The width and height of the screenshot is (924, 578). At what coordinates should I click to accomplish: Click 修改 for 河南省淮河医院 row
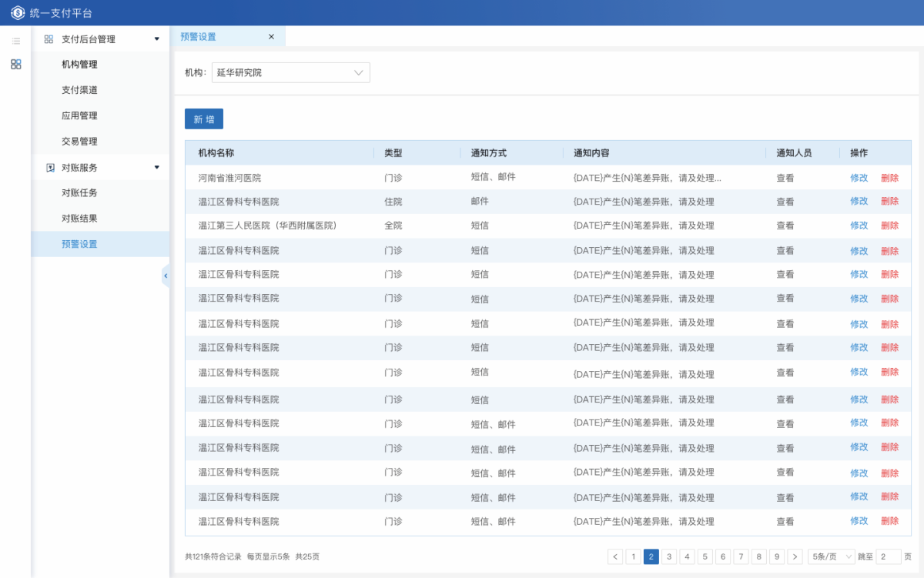pyautogui.click(x=859, y=178)
